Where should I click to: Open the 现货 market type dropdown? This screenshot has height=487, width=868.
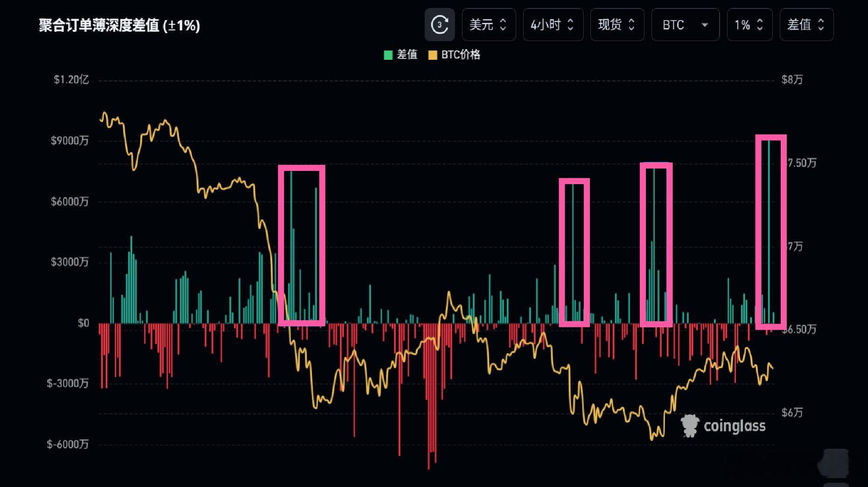[x=617, y=25]
